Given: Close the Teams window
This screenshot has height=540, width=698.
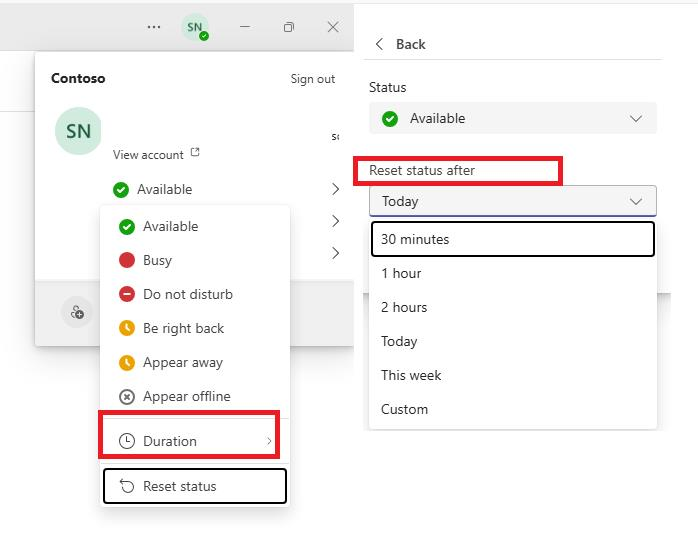Looking at the screenshot, I should [x=333, y=27].
